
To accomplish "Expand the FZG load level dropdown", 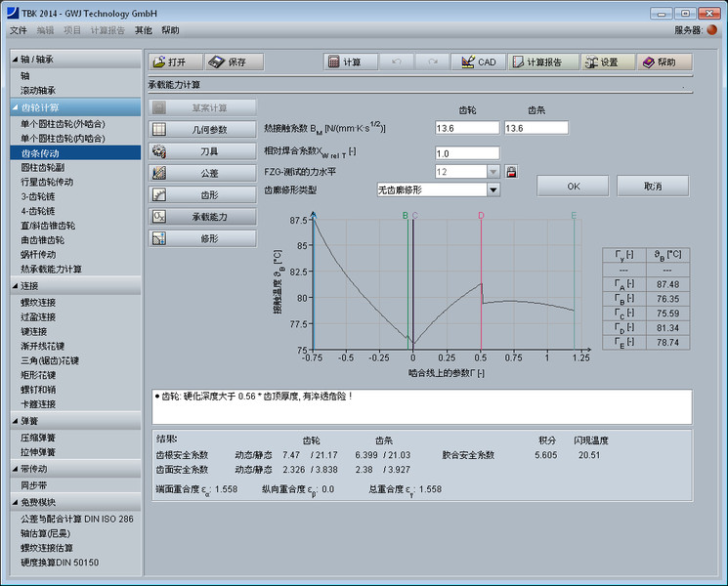I will point(492,172).
